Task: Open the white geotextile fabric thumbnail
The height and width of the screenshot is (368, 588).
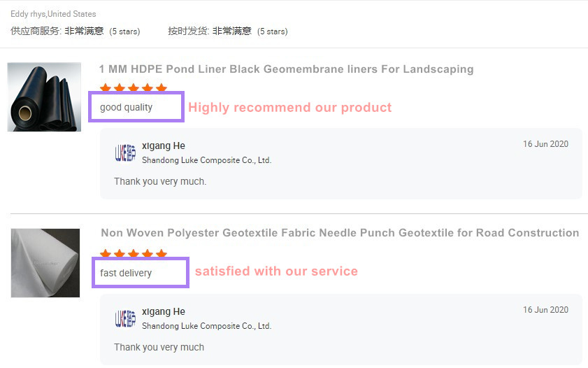Action: click(45, 262)
